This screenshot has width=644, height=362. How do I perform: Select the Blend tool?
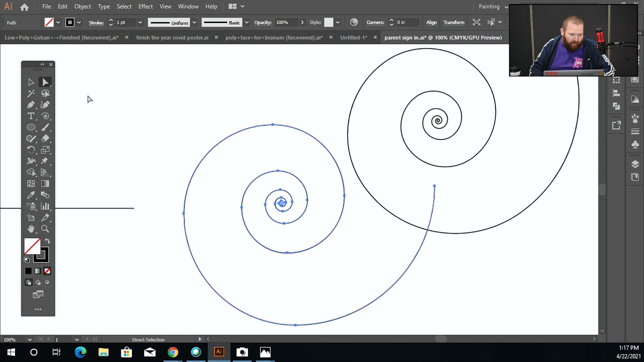(45, 195)
